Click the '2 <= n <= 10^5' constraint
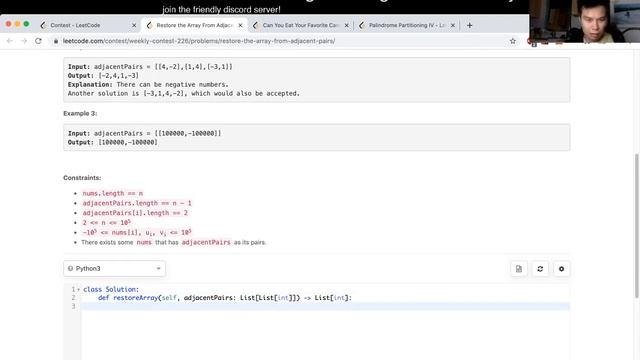The width and height of the screenshot is (640, 360). [x=107, y=223]
